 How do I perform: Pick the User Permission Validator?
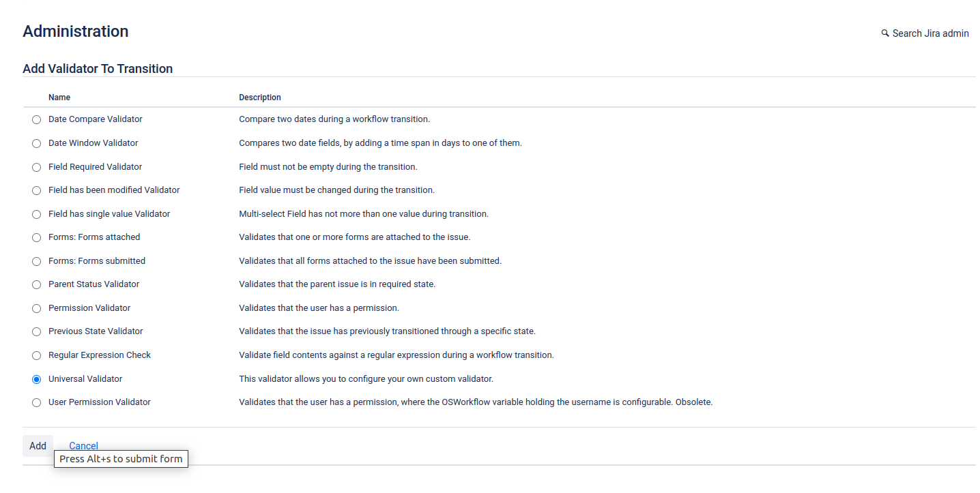(36, 402)
